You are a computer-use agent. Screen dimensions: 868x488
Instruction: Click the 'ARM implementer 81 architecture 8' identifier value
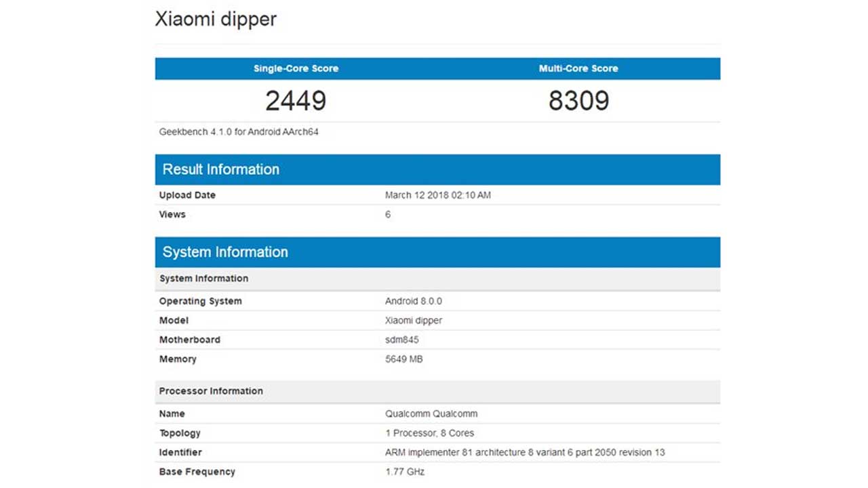coord(525,452)
